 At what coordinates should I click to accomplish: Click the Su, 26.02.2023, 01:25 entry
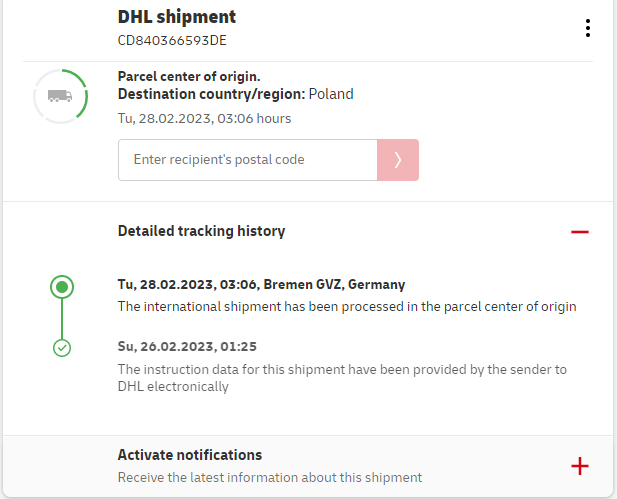pyautogui.click(x=187, y=347)
